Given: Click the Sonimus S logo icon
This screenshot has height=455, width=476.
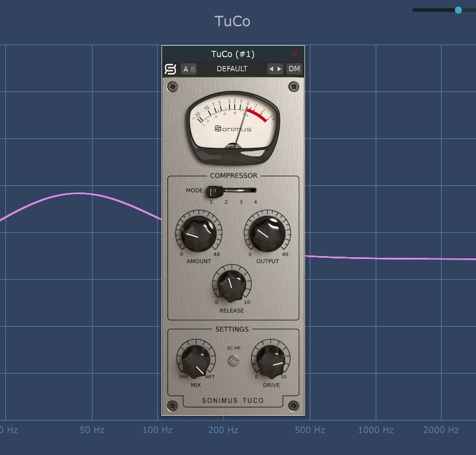Looking at the screenshot, I should [x=170, y=69].
